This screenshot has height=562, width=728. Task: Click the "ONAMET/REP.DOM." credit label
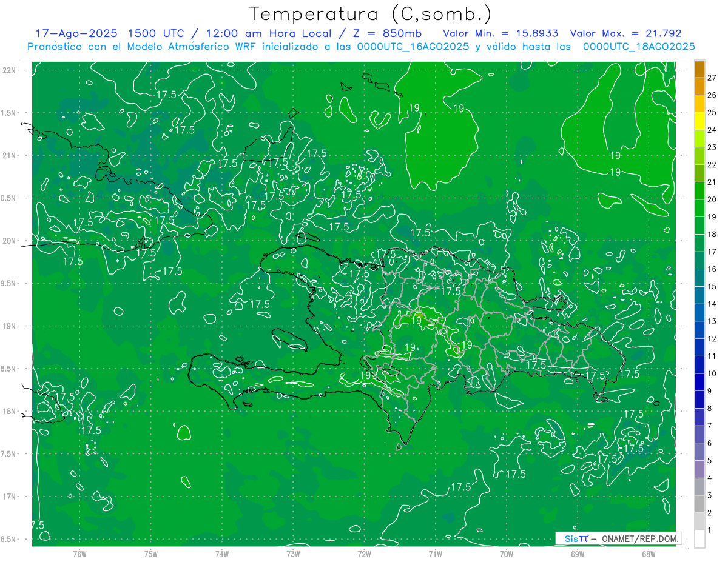click(639, 538)
